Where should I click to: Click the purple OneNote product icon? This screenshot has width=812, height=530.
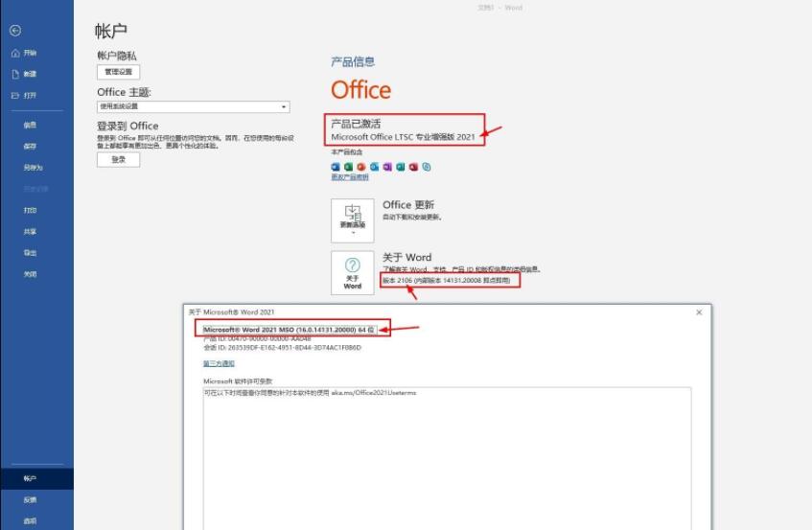pos(387,167)
